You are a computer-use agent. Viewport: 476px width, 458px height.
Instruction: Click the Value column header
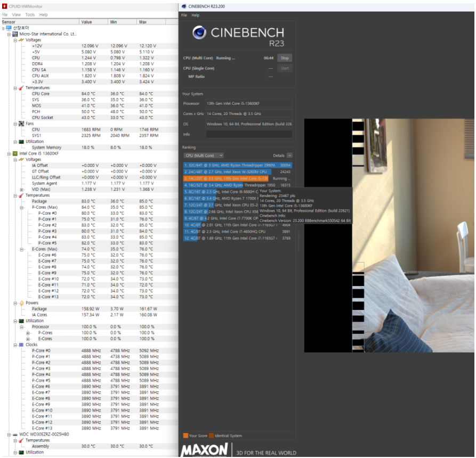[93, 22]
